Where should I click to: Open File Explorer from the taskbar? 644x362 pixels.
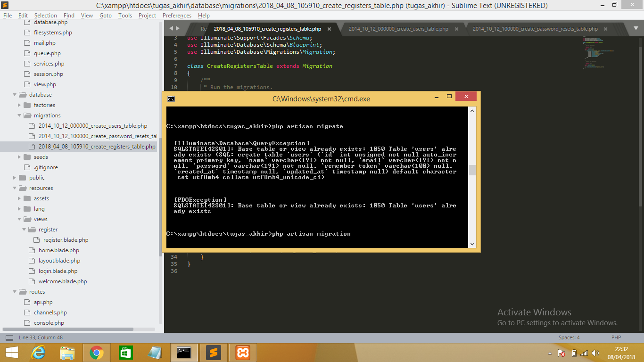pos(68,353)
